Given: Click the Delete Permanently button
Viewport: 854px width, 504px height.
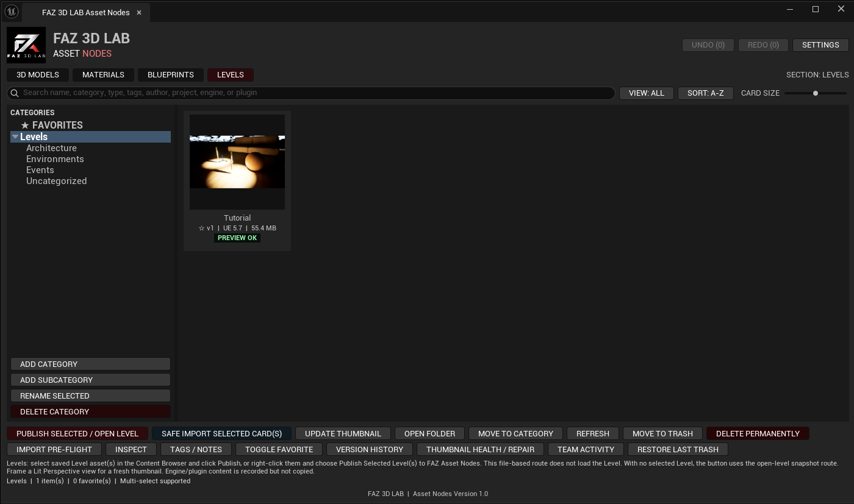Looking at the screenshot, I should tap(758, 433).
